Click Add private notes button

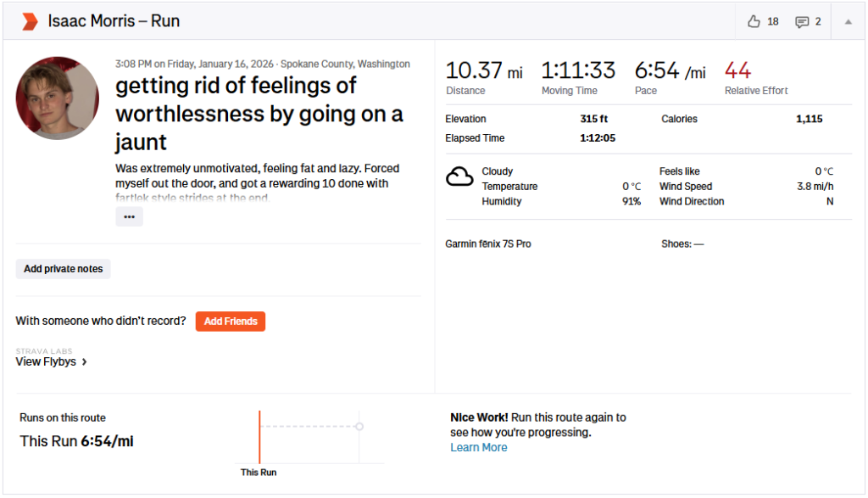pos(64,269)
